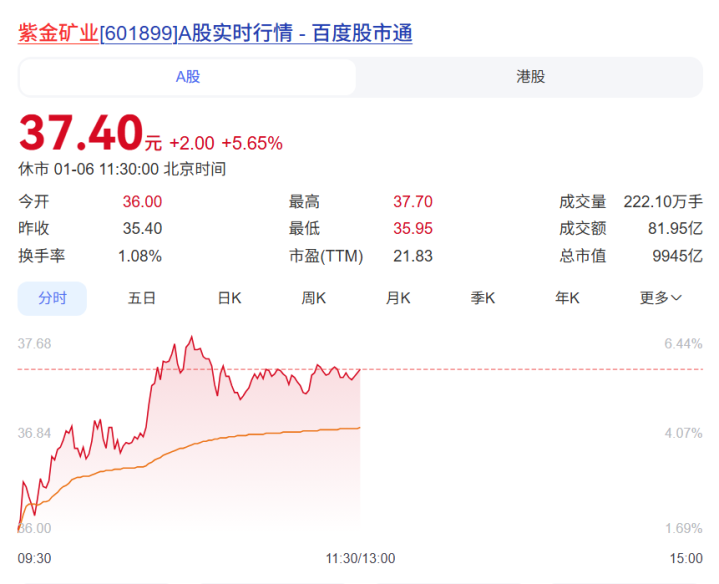Click the 成交额 value 81.95亿
This screenshot has height=584, width=719.
pyautogui.click(x=675, y=228)
